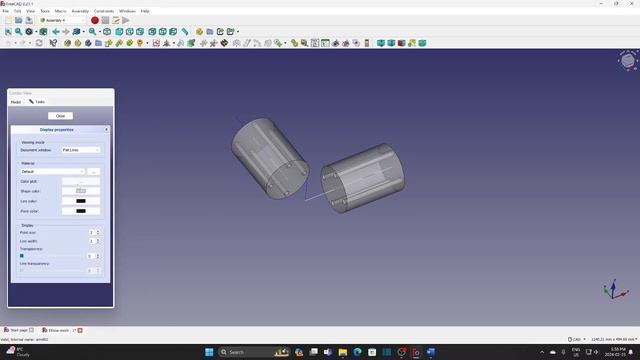Screen dimensions: 640x360
Task: Click the Transparency slider handle
Action: coord(22,256)
